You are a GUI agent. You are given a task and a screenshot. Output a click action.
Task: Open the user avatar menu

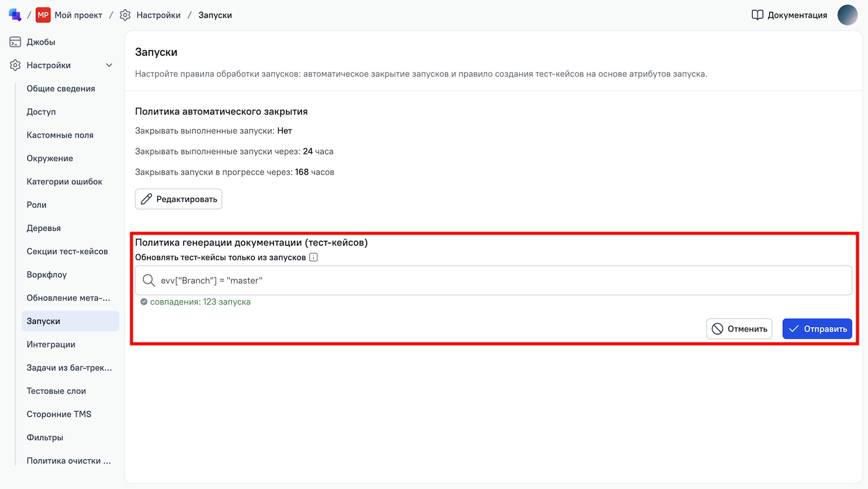[847, 15]
